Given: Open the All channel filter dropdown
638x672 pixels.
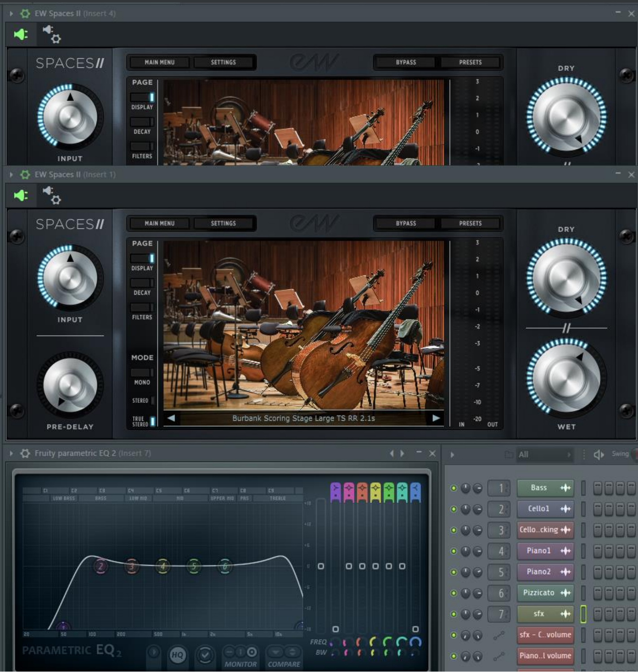Looking at the screenshot, I should pyautogui.click(x=544, y=454).
